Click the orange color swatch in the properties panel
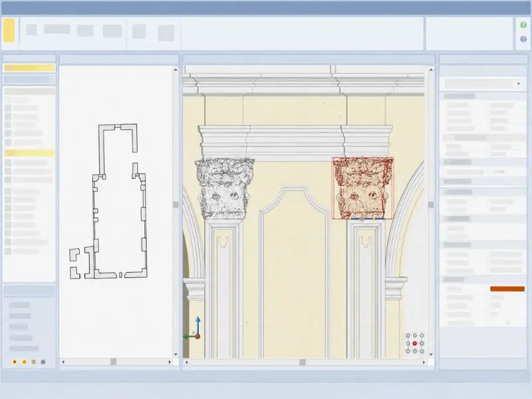 click(x=507, y=289)
